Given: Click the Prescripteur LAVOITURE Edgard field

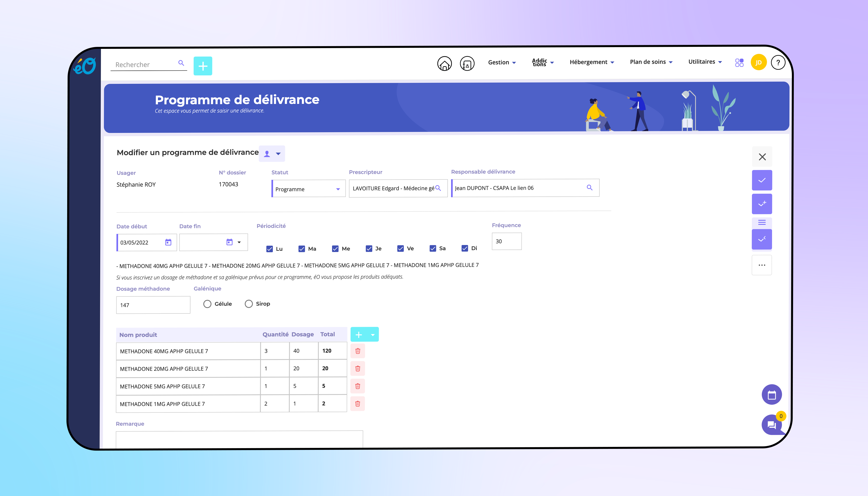Looking at the screenshot, I should pyautogui.click(x=398, y=188).
